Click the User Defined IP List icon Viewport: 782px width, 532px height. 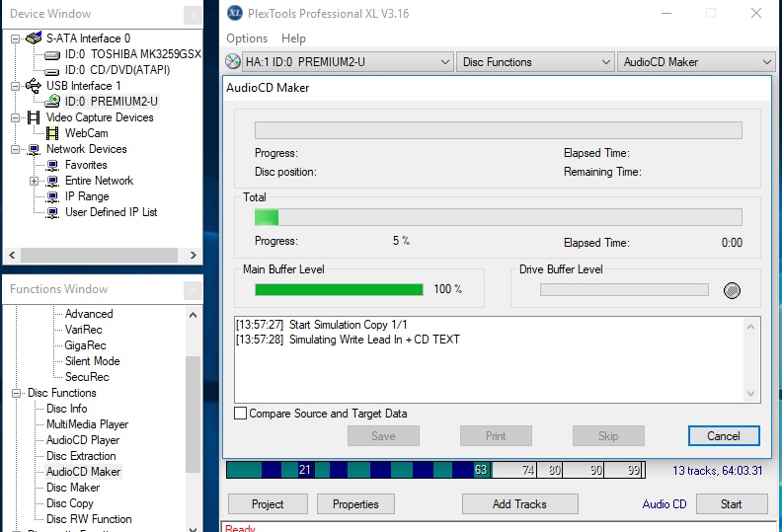[52, 213]
